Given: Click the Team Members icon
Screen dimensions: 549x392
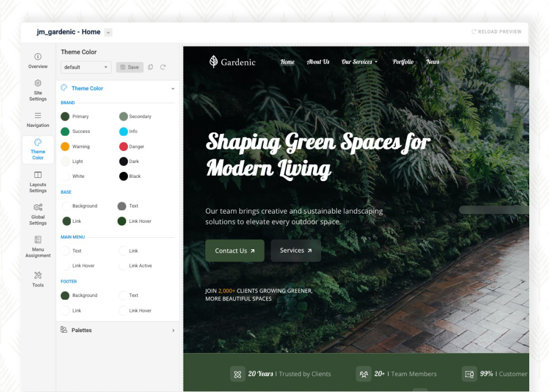Looking at the screenshot, I should pyautogui.click(x=363, y=374).
